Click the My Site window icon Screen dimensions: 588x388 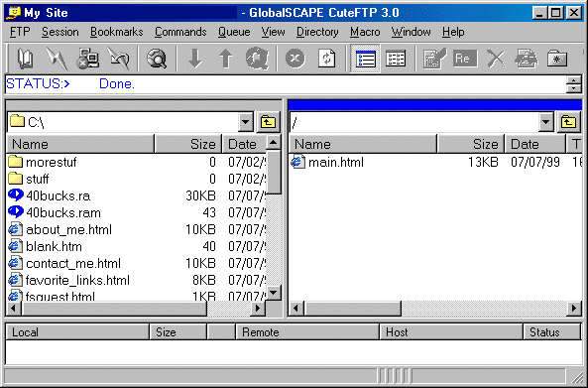tap(14, 12)
